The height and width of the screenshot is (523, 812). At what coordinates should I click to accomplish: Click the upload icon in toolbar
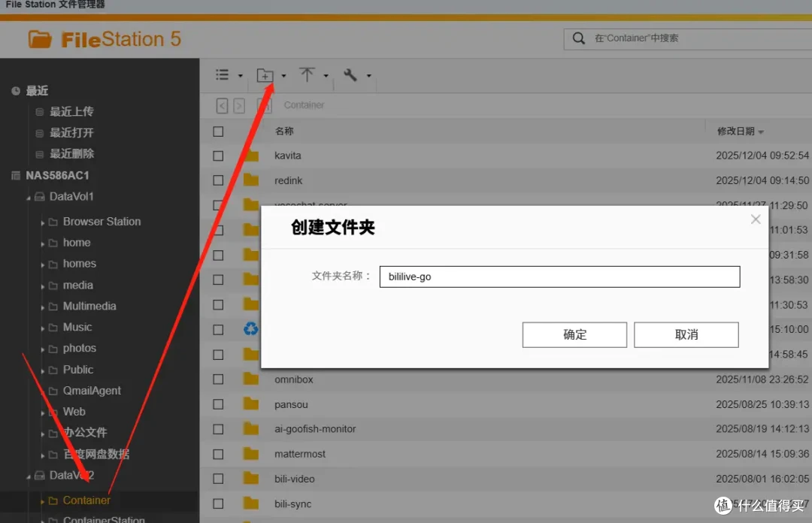point(307,75)
